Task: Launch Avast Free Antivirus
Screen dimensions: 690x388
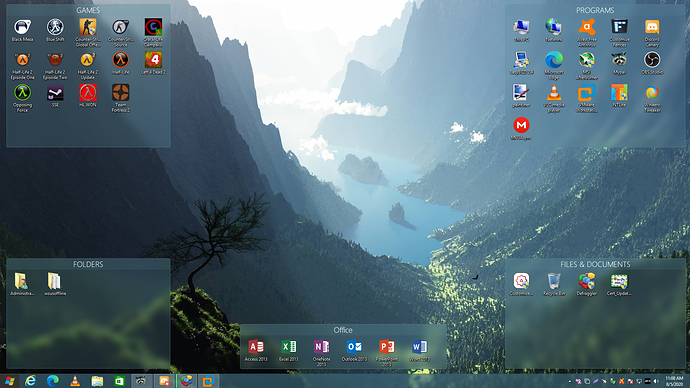Action: click(x=587, y=33)
